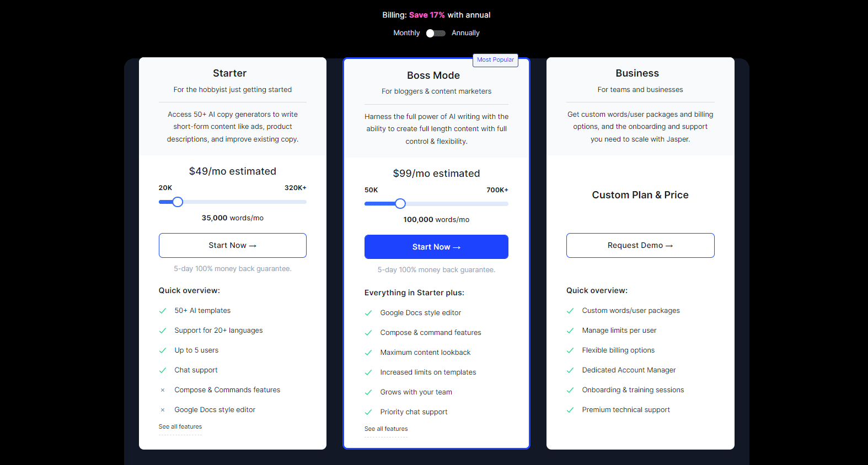868x465 pixels.
Task: Click the Boss Mode words slider handle
Action: (400, 204)
